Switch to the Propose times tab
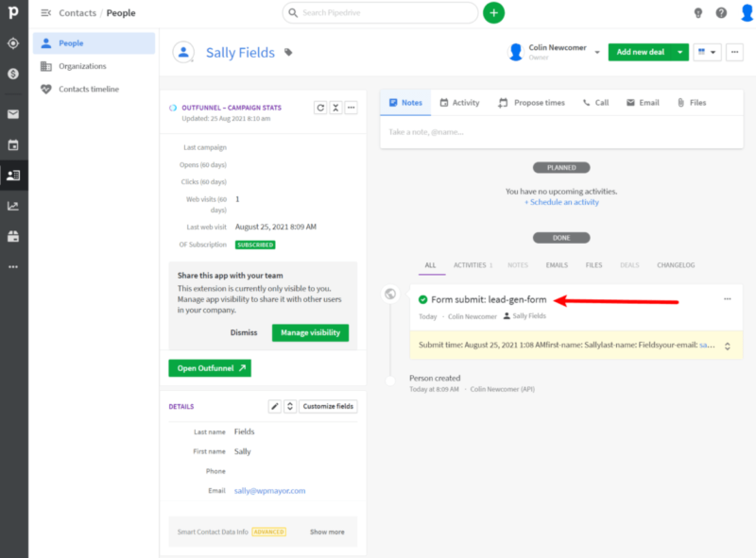This screenshot has height=558, width=756. [x=531, y=103]
